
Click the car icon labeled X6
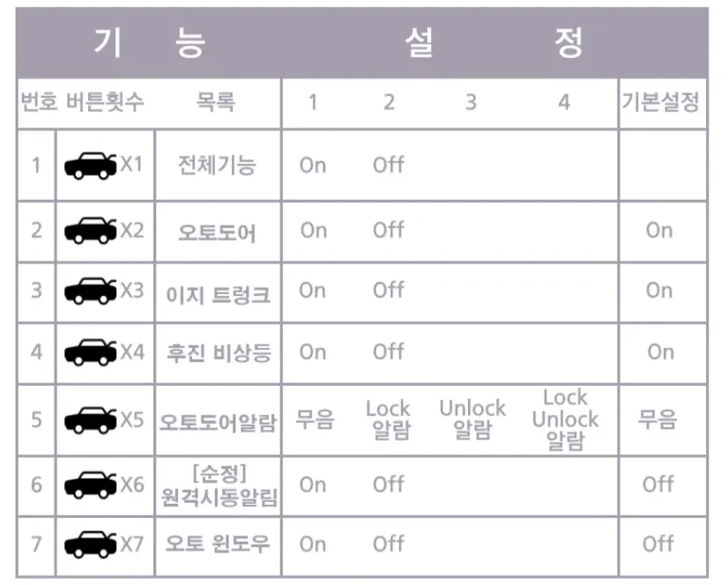[x=91, y=485]
